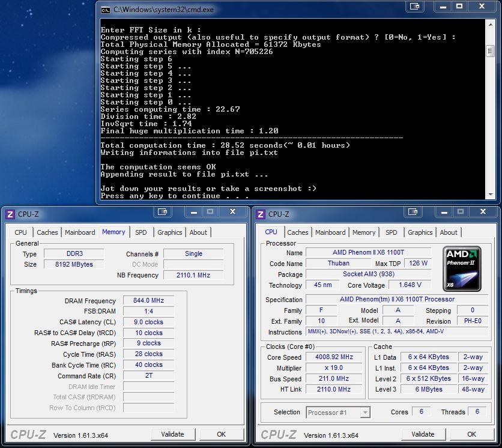Screen dimensions: 502x448
Task: Click the processor Name AMD Phenom II X6 1100T field
Action: coord(368,252)
